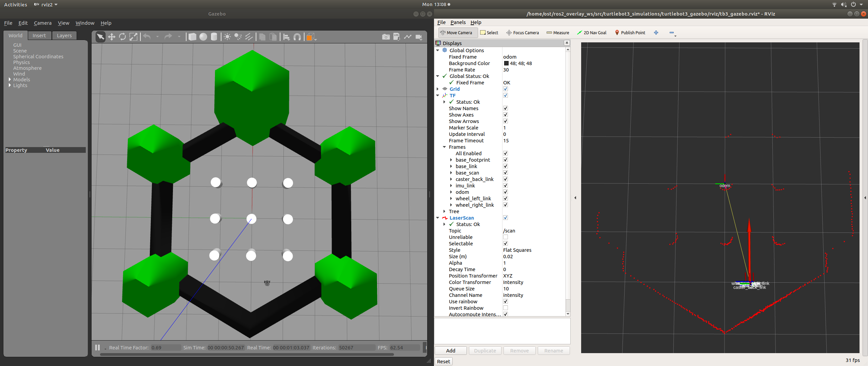Pause the Gazebo simulation
Screen dimensions: 868x366
click(98, 347)
